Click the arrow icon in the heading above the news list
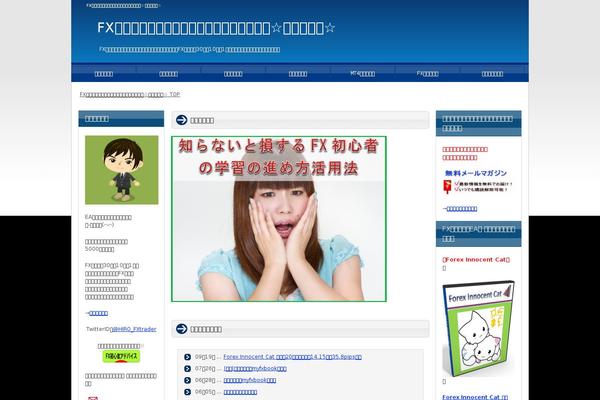Viewport: 600px width, 400px height. tap(181, 328)
